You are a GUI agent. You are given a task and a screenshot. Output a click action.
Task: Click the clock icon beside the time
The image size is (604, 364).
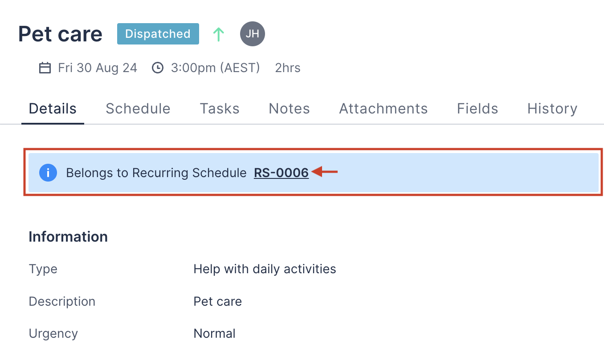(x=158, y=68)
